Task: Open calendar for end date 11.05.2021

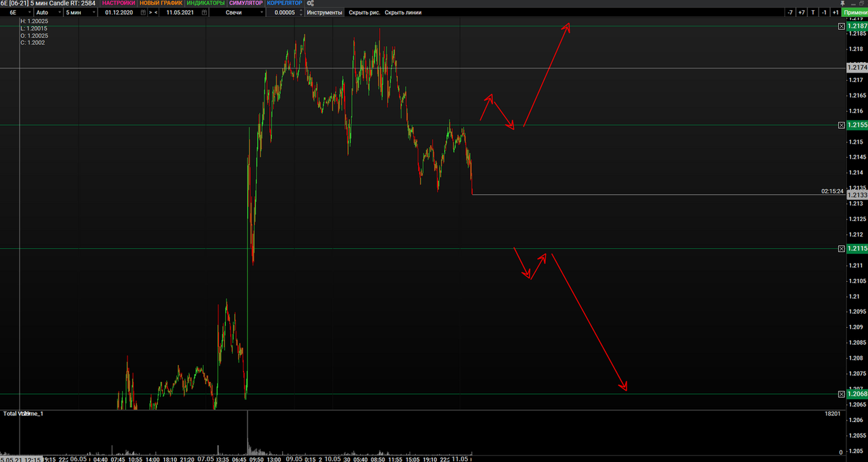Action: tap(204, 12)
